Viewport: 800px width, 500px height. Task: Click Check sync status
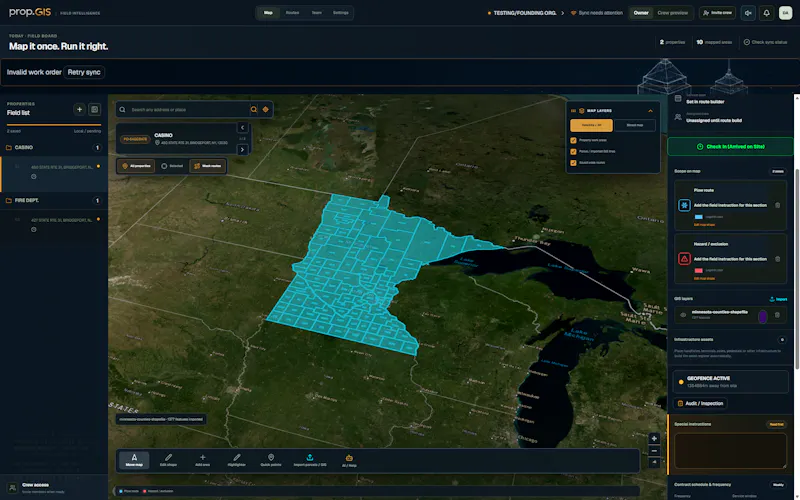pos(765,42)
